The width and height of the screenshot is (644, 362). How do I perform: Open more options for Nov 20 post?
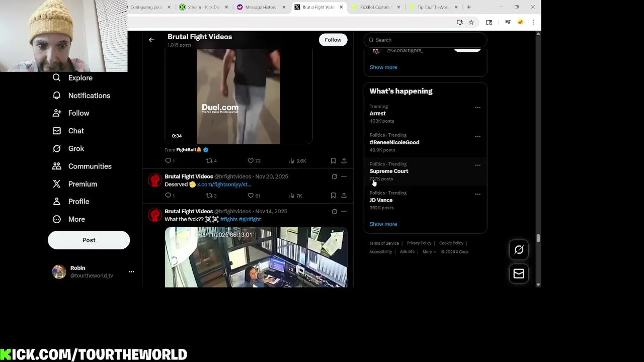coord(344,176)
